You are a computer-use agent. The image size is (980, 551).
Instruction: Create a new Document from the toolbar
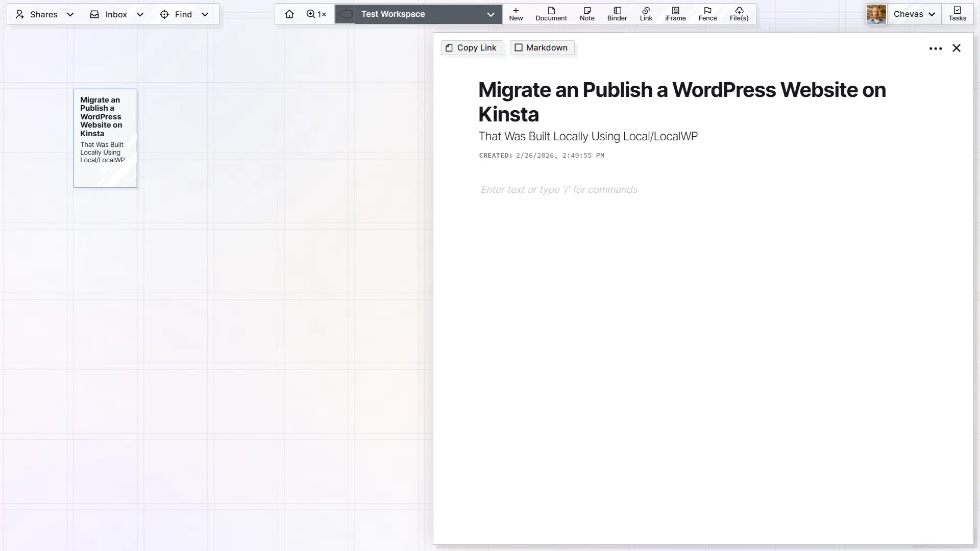click(551, 14)
